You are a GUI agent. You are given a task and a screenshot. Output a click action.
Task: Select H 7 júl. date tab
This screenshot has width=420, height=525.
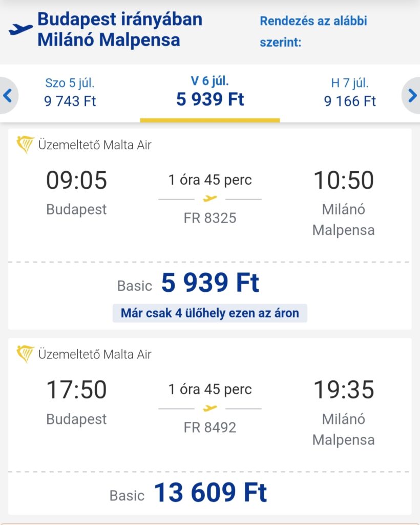coord(350,92)
